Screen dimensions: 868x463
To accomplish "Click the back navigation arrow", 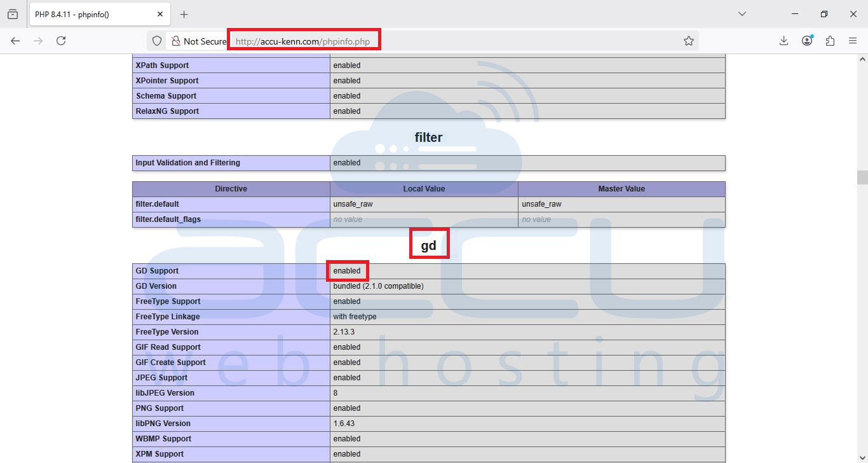I will coord(15,40).
